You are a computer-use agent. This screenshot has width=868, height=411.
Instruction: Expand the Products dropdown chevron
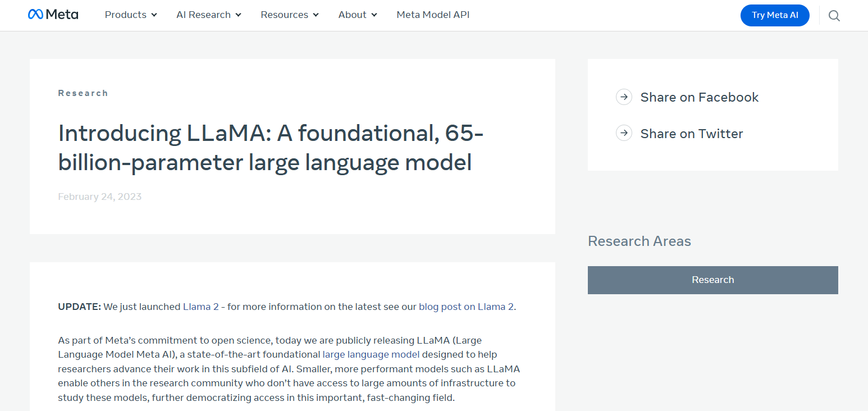(154, 15)
